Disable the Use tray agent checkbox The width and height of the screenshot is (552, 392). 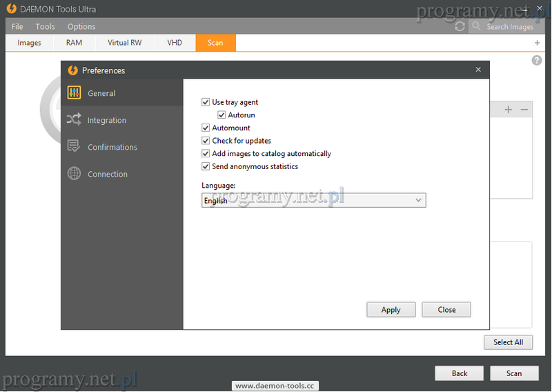click(206, 102)
